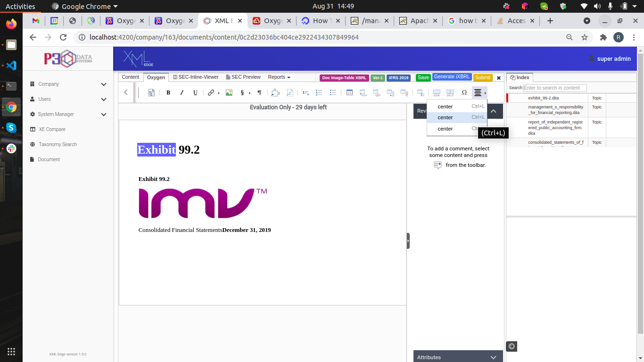Select management_s_responsibility_for_financial_reporting.dita row
Viewport: 644px width, 362px height.
[x=572, y=110]
